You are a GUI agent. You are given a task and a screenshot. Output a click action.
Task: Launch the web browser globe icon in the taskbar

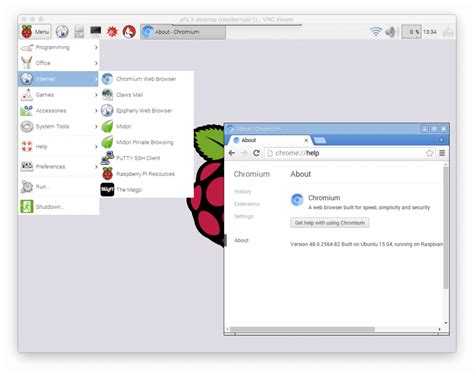(62, 32)
